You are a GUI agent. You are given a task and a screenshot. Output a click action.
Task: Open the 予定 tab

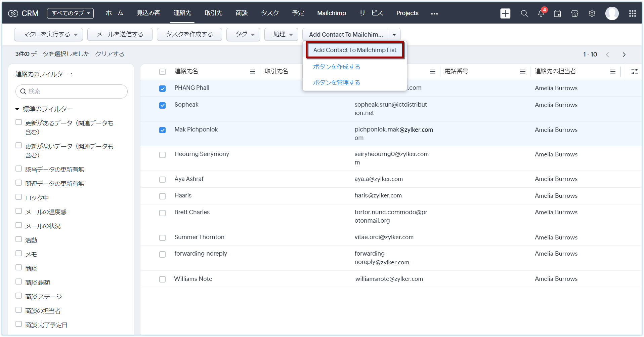click(x=298, y=13)
